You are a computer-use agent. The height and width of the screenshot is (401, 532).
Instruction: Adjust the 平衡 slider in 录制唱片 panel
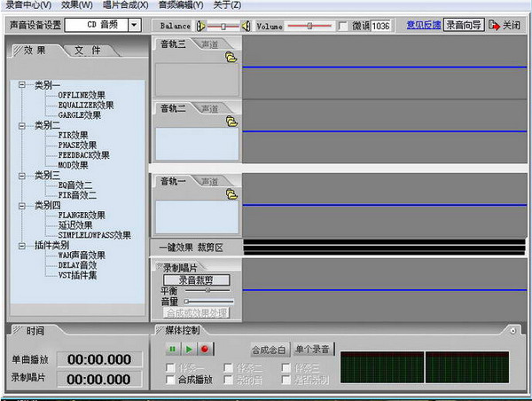pos(207,290)
